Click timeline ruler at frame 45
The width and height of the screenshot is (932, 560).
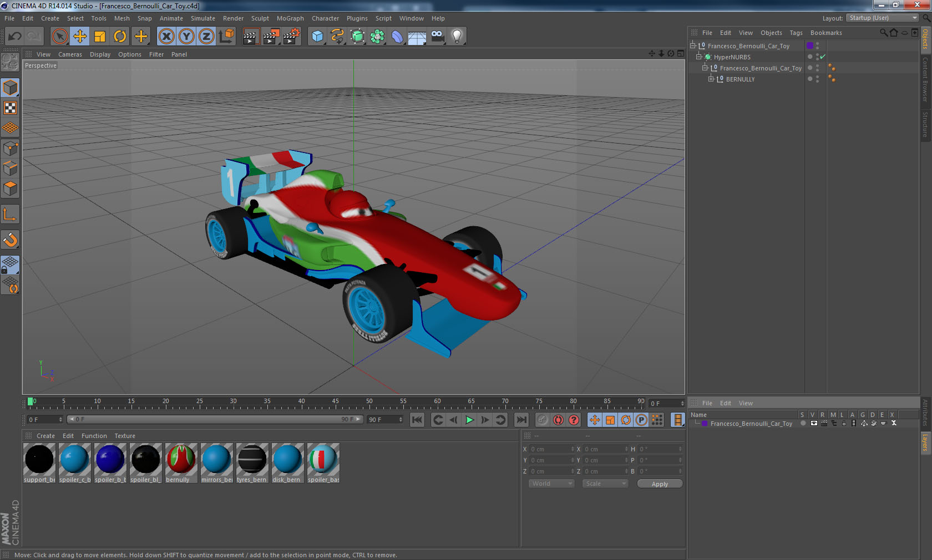pos(335,403)
